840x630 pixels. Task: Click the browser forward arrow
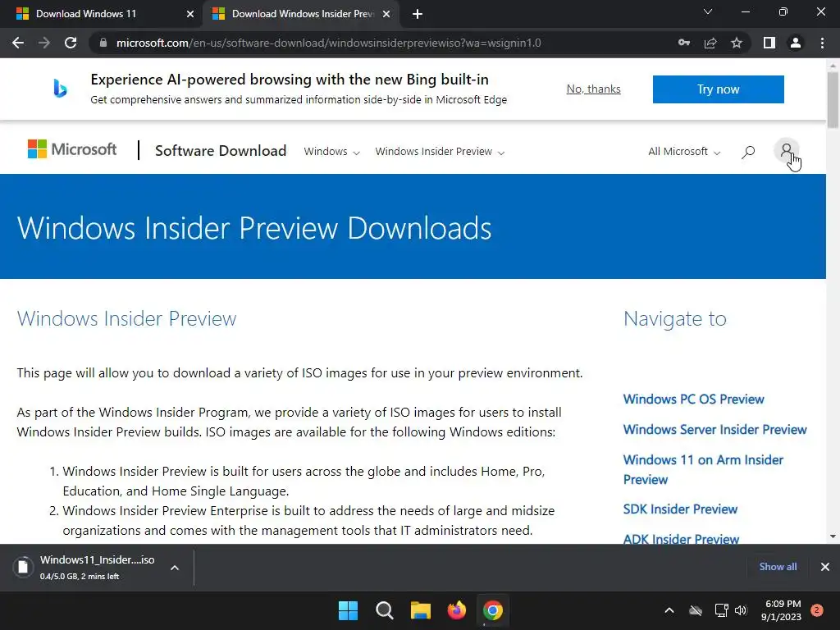pos(44,43)
